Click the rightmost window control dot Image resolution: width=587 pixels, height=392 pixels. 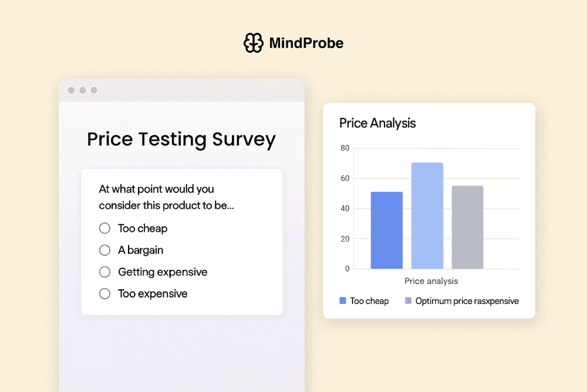click(x=93, y=90)
